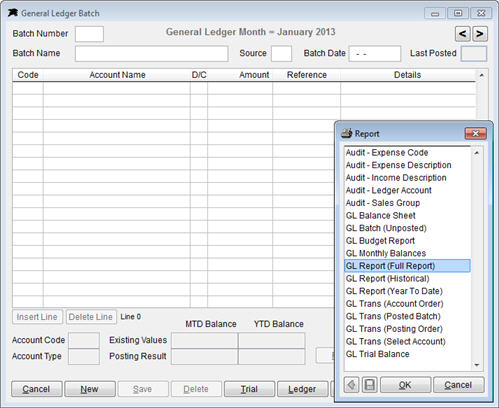The image size is (499, 408).
Task: Create a New batch
Action: click(90, 389)
